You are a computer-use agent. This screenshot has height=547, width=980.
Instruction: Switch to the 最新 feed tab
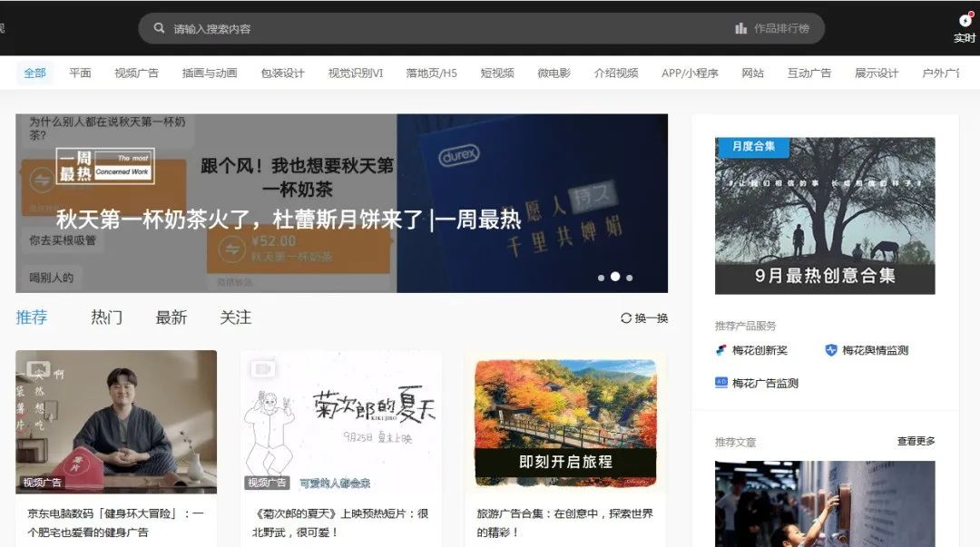point(171,317)
